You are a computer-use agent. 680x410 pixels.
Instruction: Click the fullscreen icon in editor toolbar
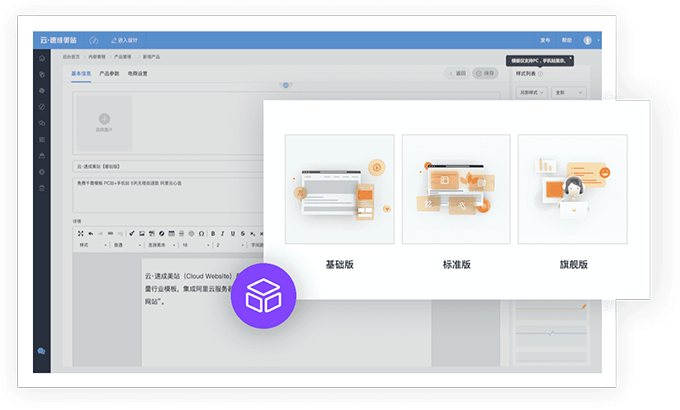pyautogui.click(x=82, y=234)
